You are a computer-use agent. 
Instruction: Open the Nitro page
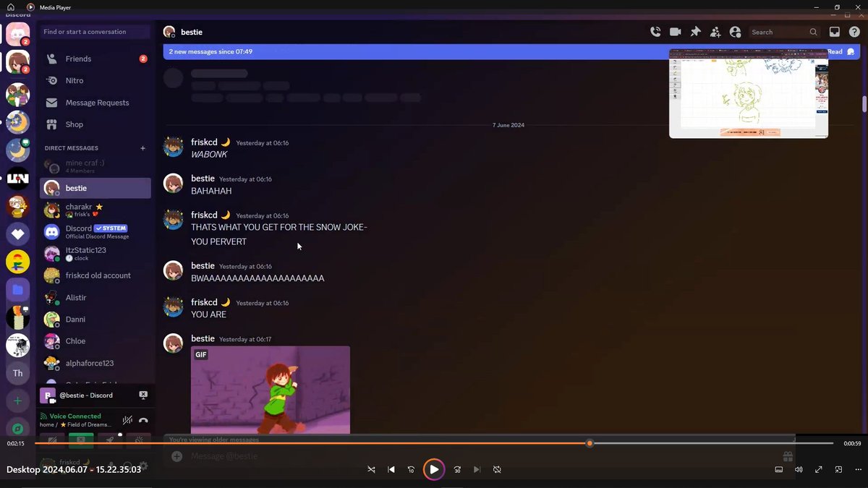[x=95, y=80]
